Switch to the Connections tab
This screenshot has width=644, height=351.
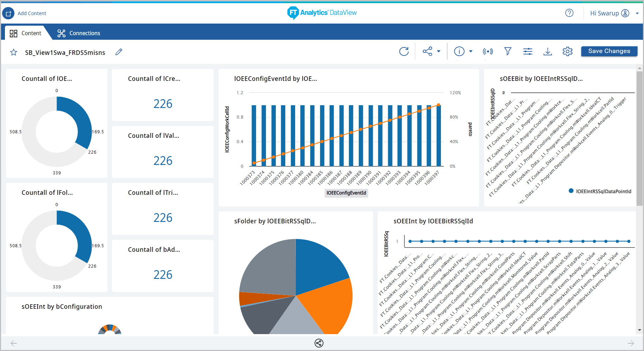[79, 33]
